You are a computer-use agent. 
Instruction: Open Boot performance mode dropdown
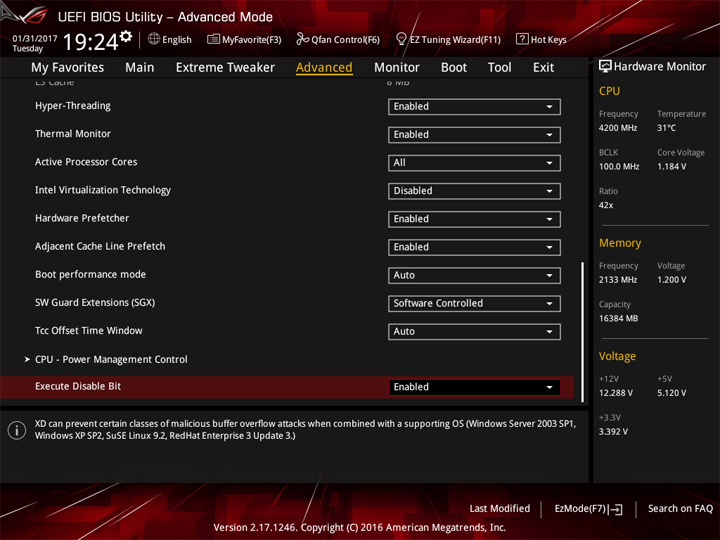tap(474, 275)
